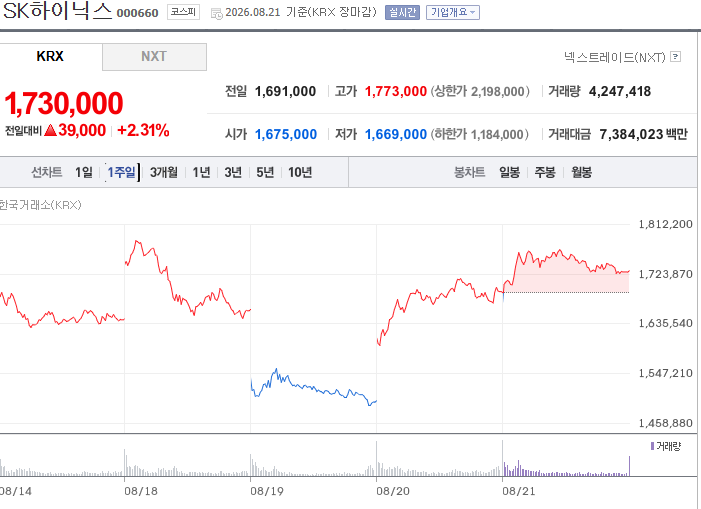Click the 08/21 date marker on the chart axis
701x509 pixels.
pos(519,491)
